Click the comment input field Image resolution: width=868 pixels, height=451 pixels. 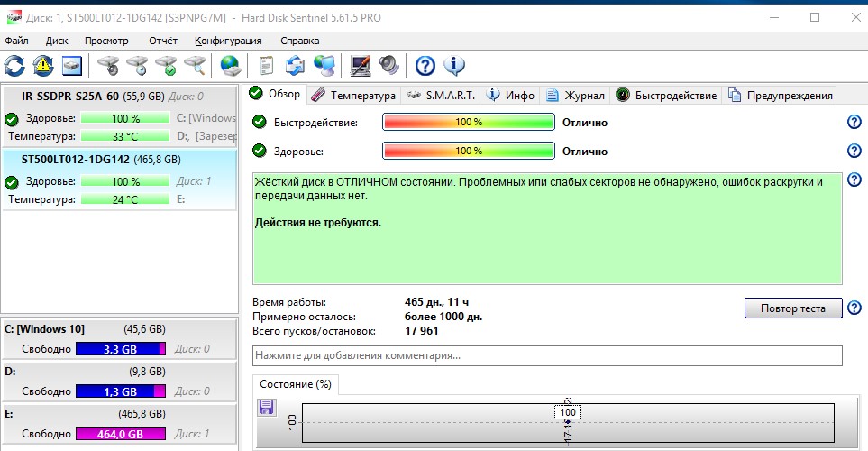tap(547, 355)
